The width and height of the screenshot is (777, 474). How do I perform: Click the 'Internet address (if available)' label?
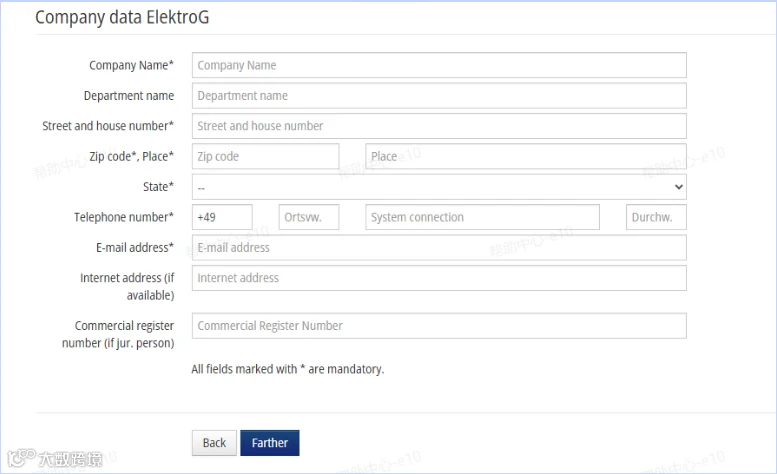127,286
